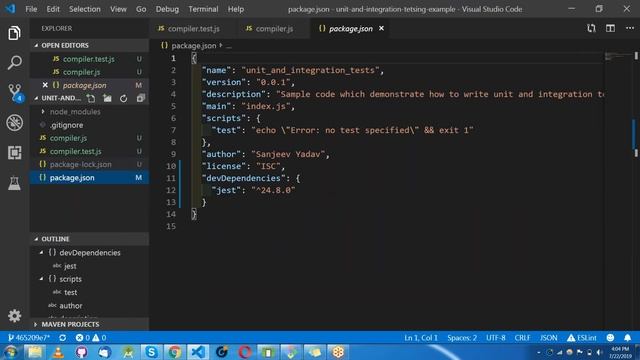Open the Search view in activity bar

click(14, 62)
